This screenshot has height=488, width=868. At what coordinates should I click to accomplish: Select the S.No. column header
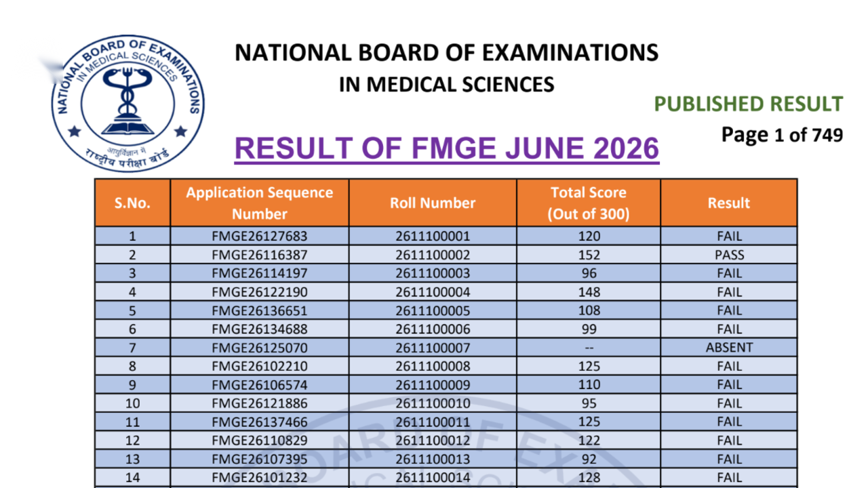pos(132,203)
